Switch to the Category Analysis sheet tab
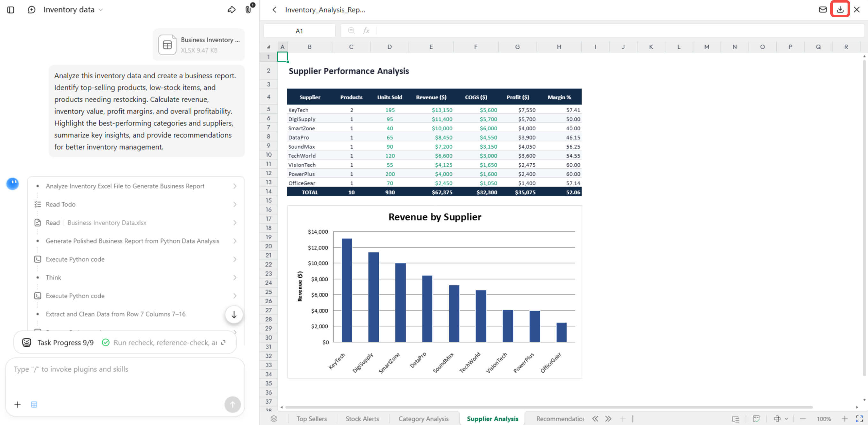 (x=423, y=419)
